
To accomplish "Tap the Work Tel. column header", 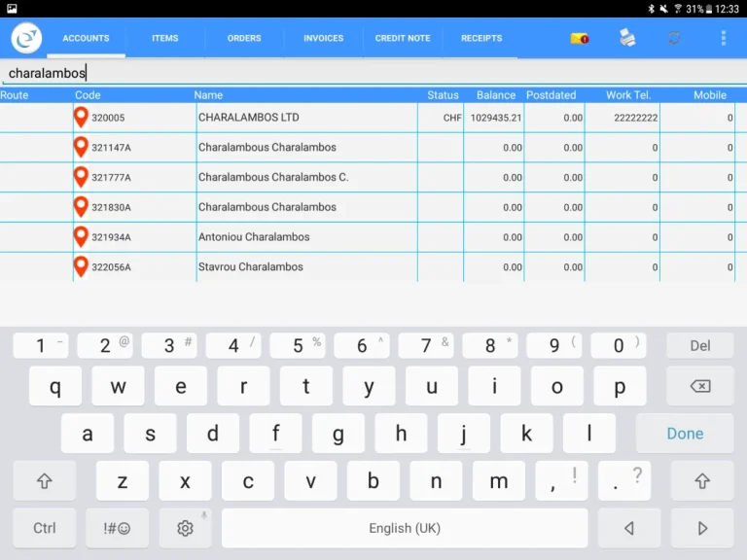I will [x=628, y=95].
